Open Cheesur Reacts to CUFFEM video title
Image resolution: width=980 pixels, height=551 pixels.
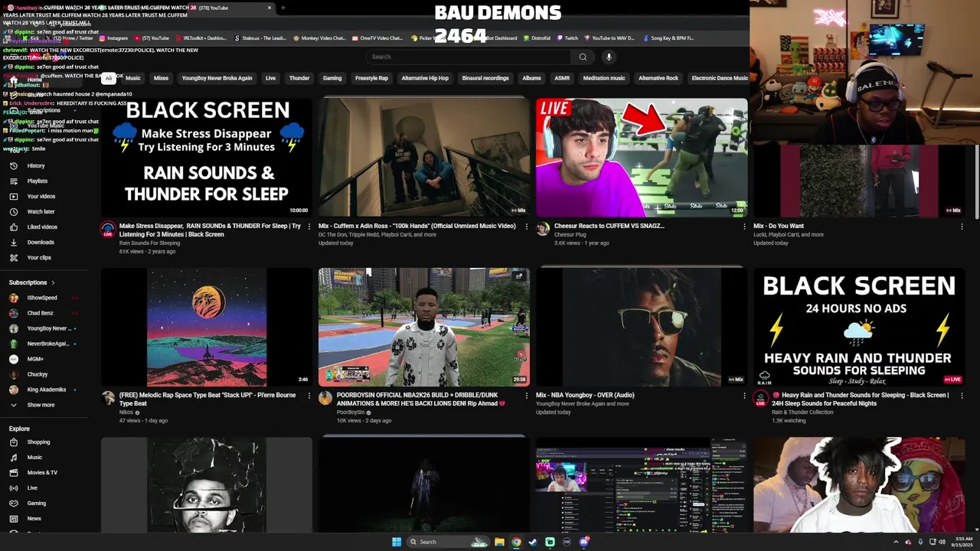point(609,227)
